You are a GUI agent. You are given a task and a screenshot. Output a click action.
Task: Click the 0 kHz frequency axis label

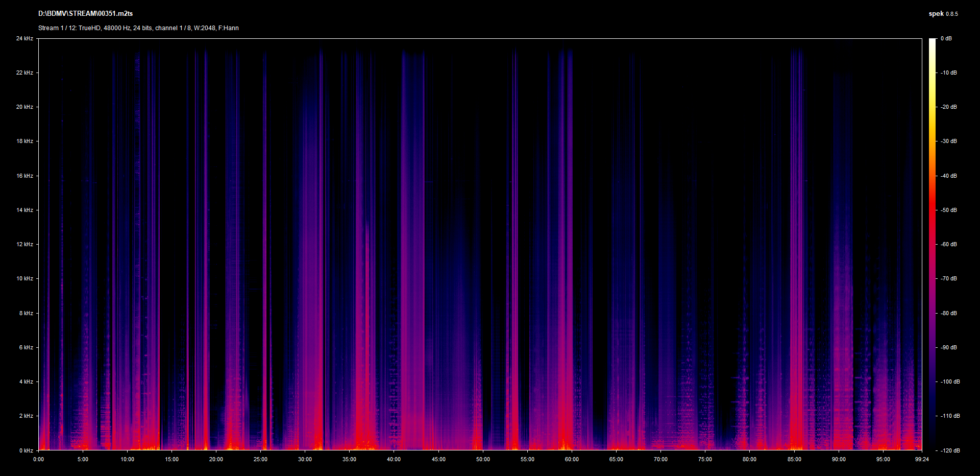(x=26, y=450)
